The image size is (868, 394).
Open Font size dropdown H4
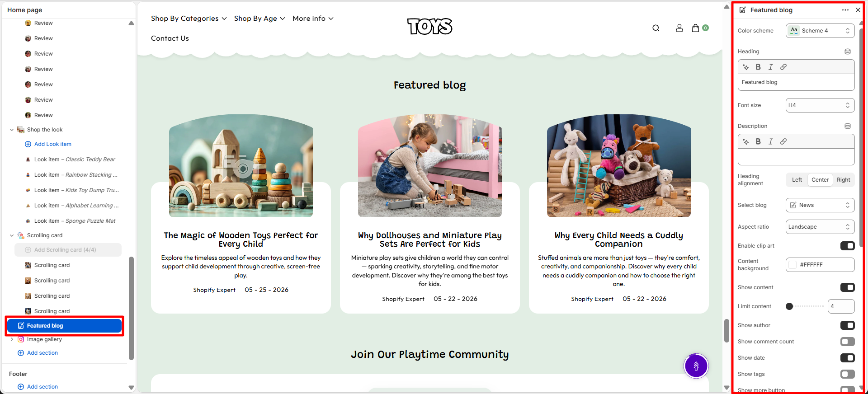(820, 105)
